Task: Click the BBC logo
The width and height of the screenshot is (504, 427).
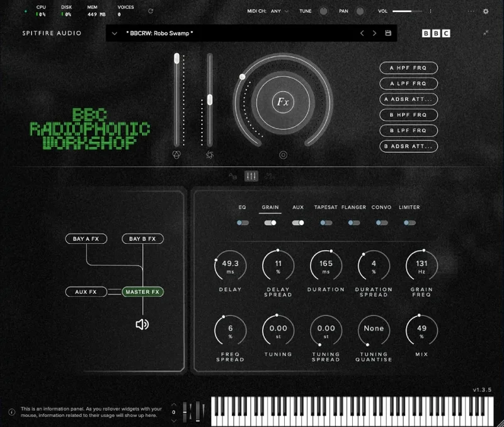Action: (x=436, y=33)
